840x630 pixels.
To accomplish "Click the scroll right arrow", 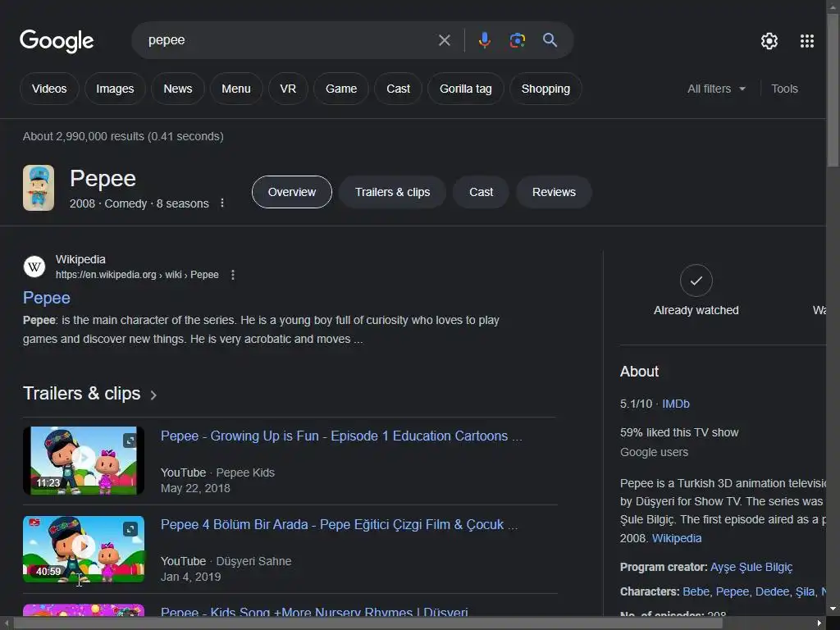I will 819,623.
